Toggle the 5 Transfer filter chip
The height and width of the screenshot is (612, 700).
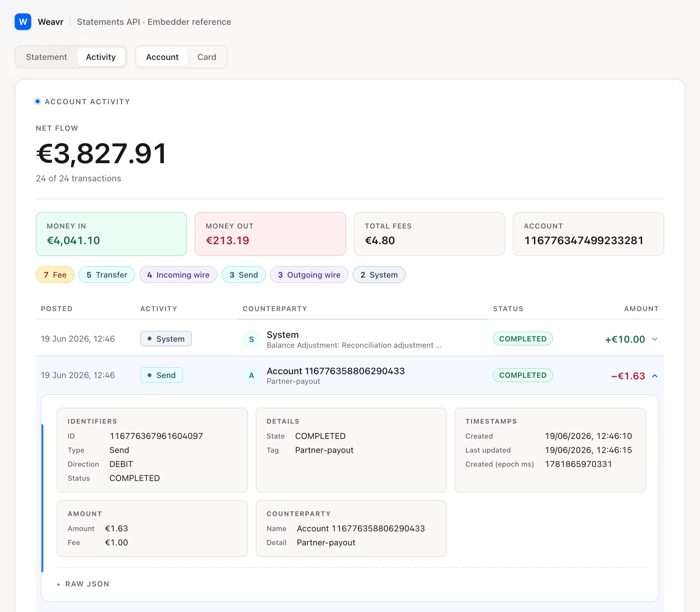107,275
